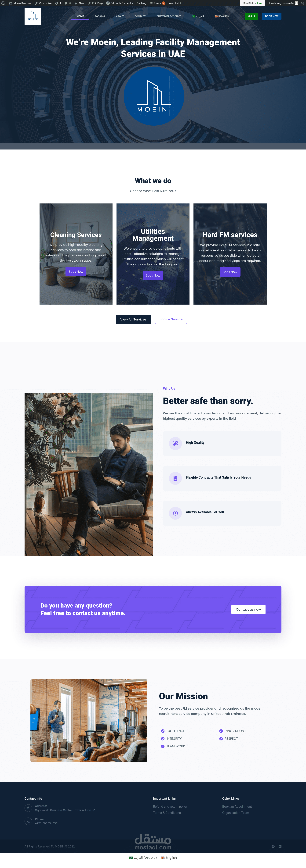This screenshot has width=306, height=868.
Task: Click the phone icon under Contact Info
Action: tap(28, 821)
